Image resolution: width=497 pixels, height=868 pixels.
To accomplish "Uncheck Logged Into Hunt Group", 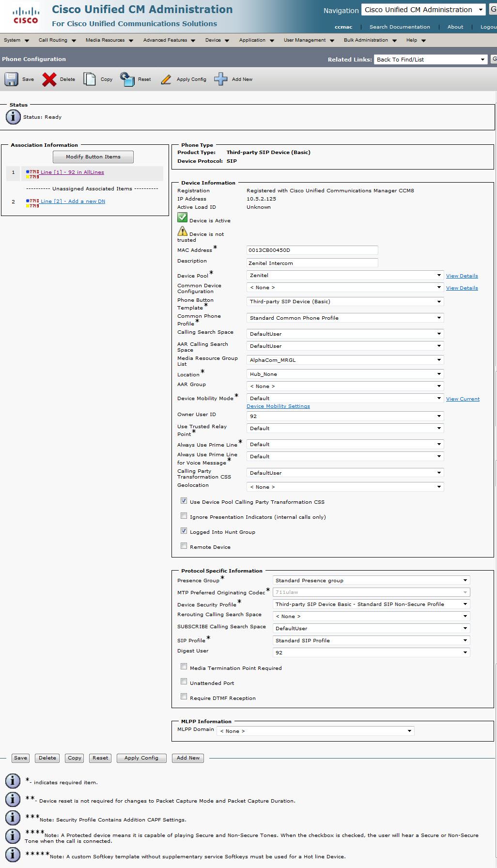I will [184, 531].
